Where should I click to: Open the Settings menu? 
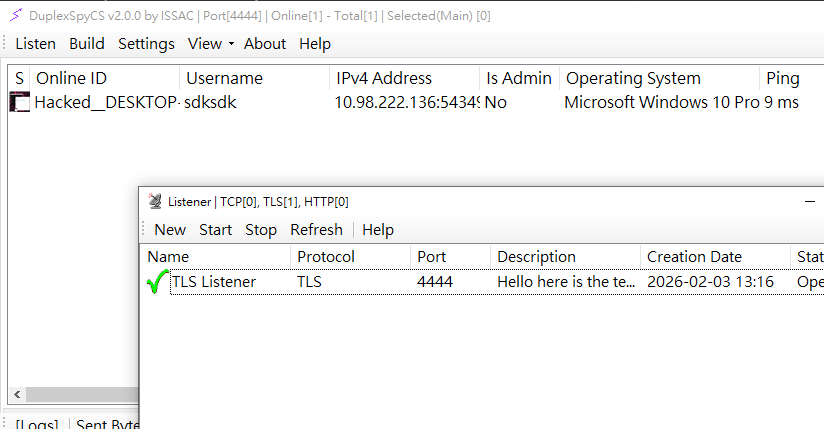pyautogui.click(x=146, y=44)
